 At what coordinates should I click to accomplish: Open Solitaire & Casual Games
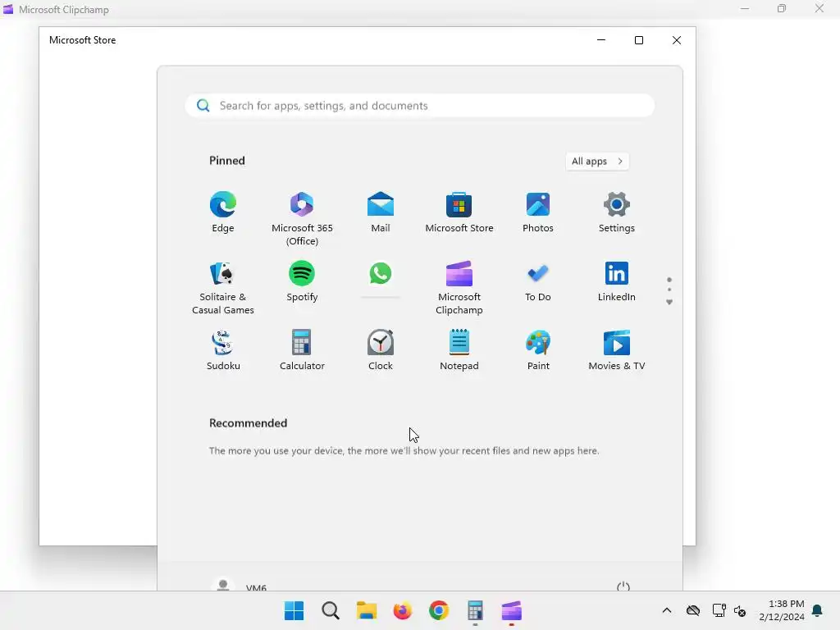click(x=223, y=288)
